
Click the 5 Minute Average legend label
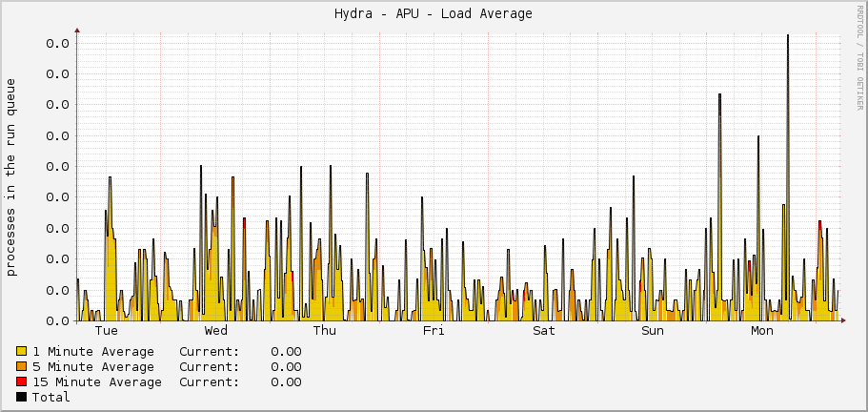click(x=93, y=367)
